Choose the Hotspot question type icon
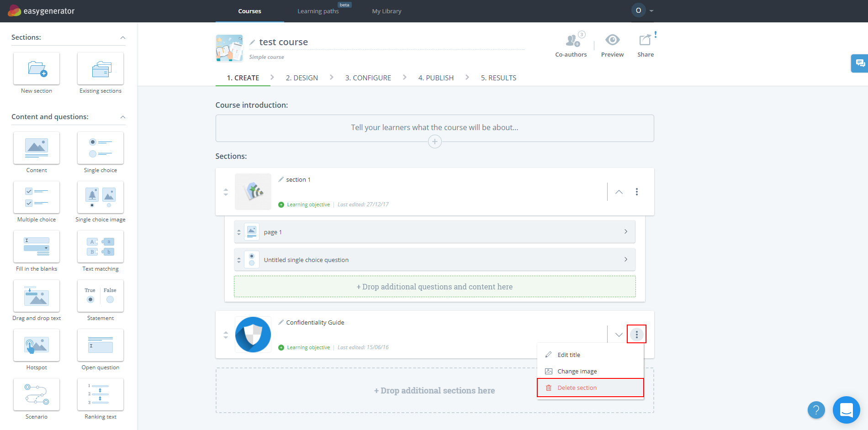 tap(37, 345)
